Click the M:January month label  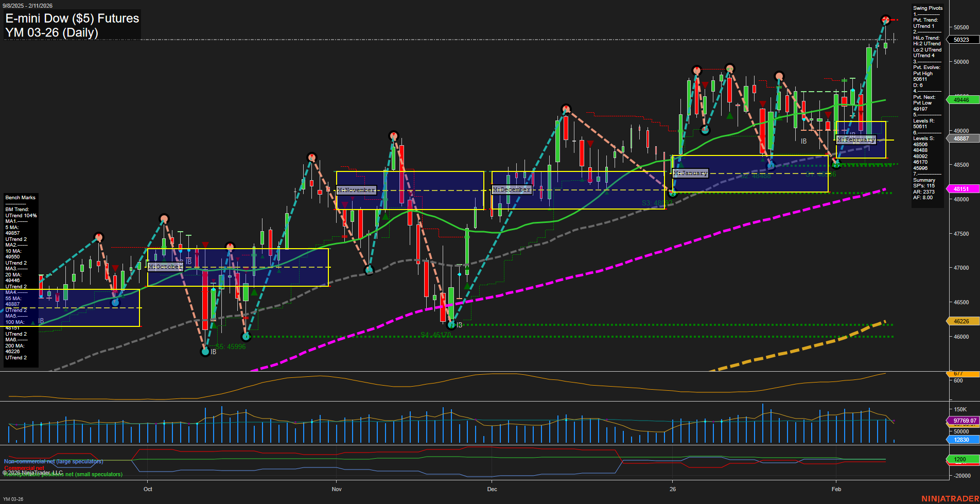[691, 173]
